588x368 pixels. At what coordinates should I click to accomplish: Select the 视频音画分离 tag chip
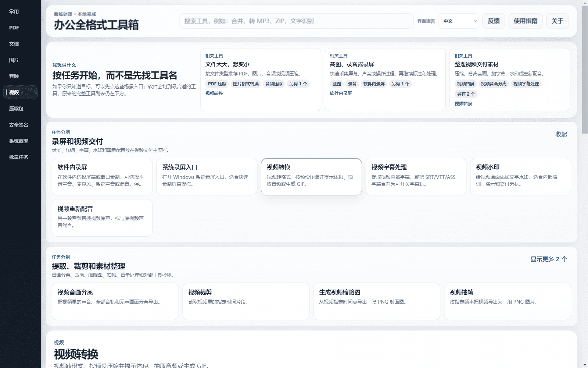click(494, 84)
